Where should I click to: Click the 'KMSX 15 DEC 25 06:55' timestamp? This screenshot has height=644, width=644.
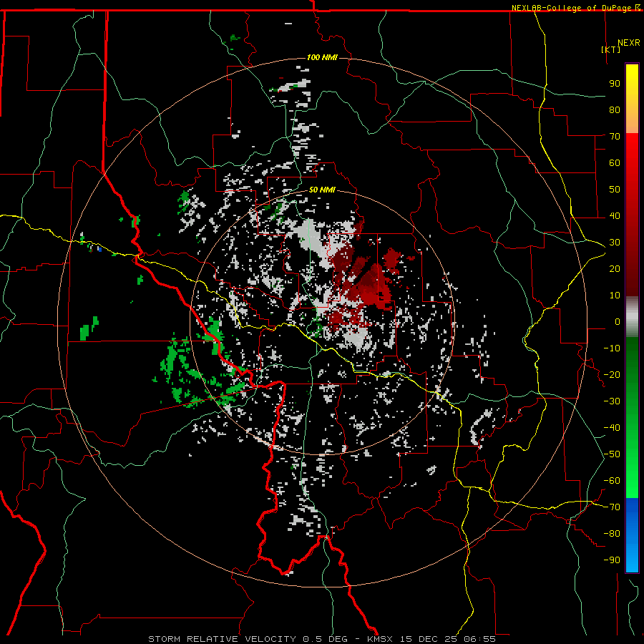click(431, 639)
